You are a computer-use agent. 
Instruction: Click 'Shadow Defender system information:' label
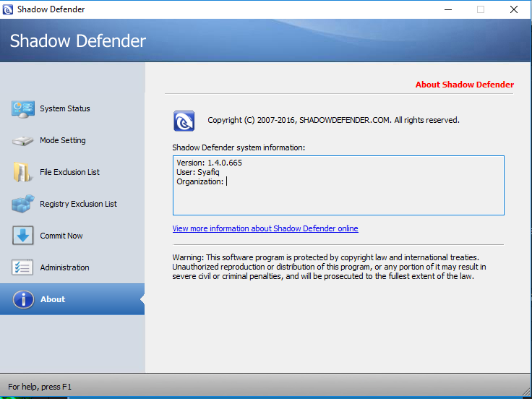[239, 147]
